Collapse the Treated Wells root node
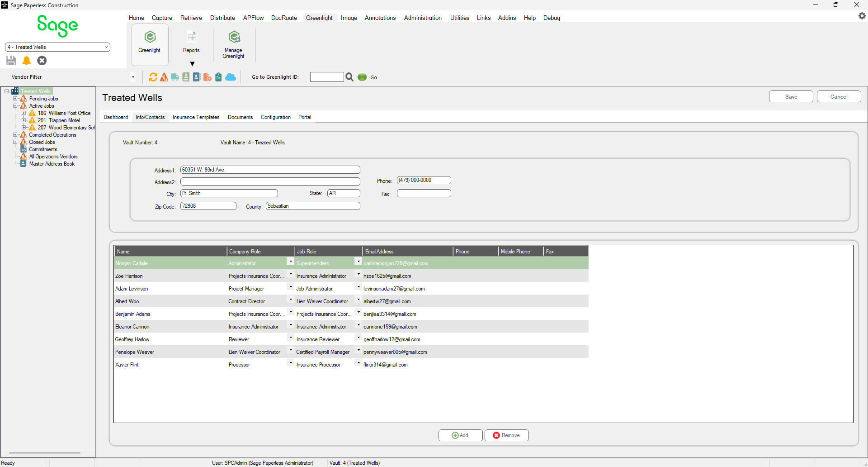Screen dimensions: 868x467 click(x=7, y=91)
